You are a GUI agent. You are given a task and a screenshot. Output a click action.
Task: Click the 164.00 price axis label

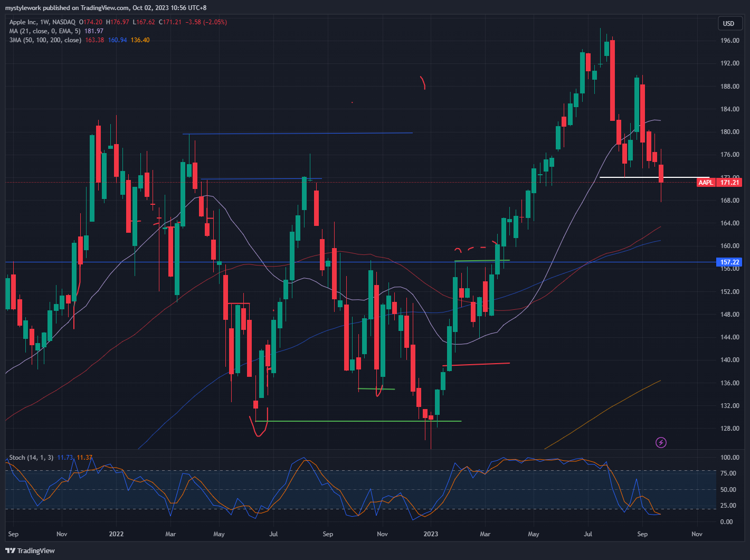(x=730, y=223)
